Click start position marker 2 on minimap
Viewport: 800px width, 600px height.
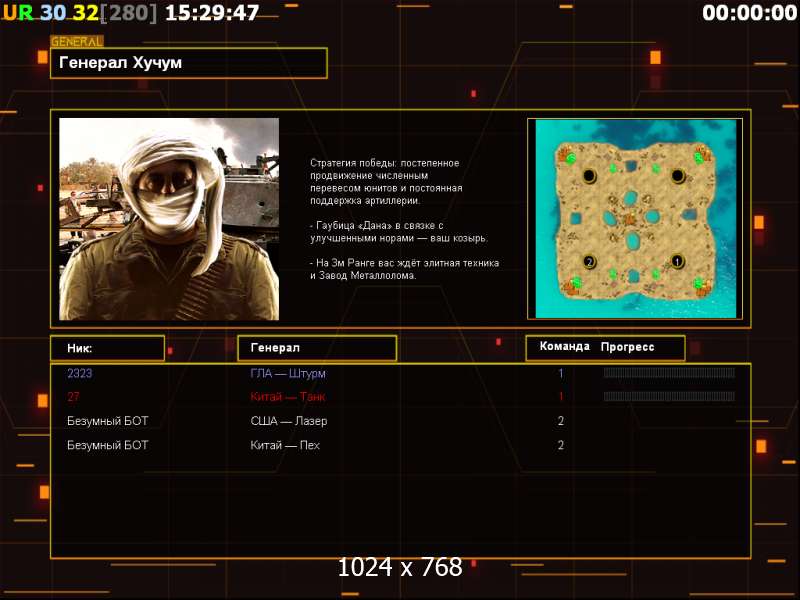[x=589, y=262]
